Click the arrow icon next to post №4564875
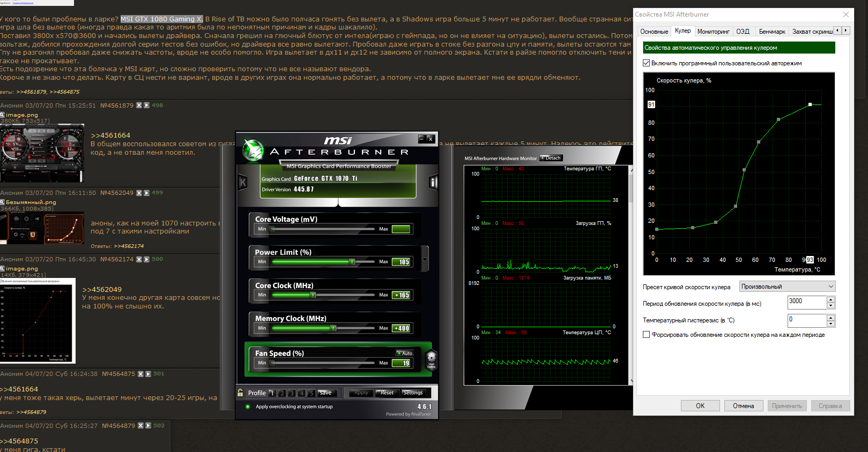 [x=148, y=374]
